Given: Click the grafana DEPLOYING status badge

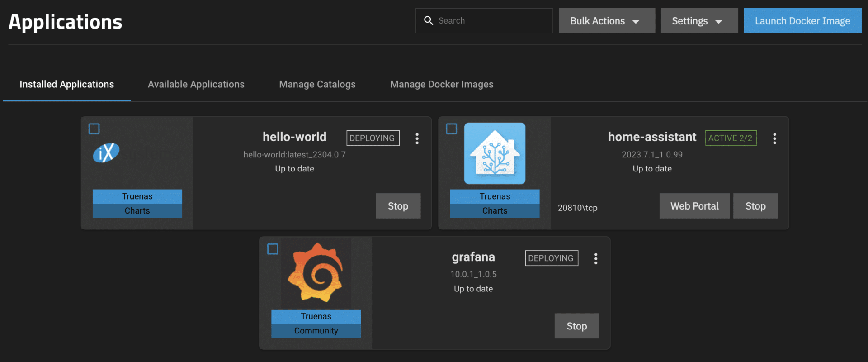Looking at the screenshot, I should [x=552, y=258].
